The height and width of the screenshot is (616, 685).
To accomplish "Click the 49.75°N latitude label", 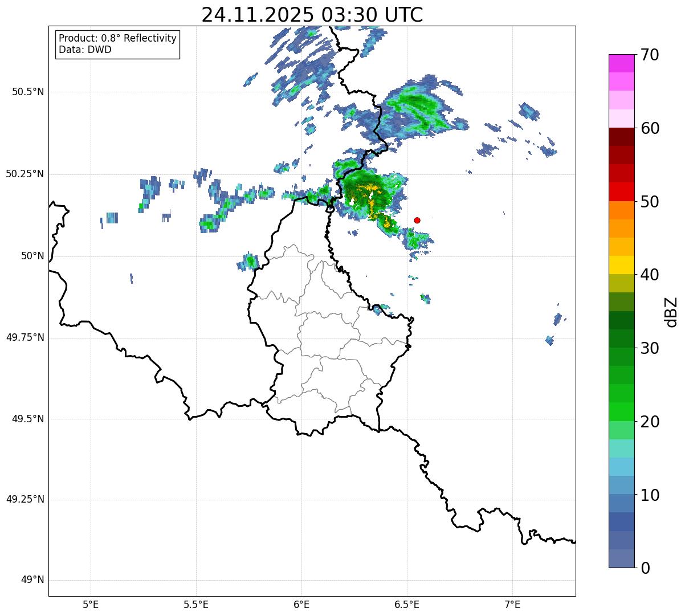I will tap(25, 337).
